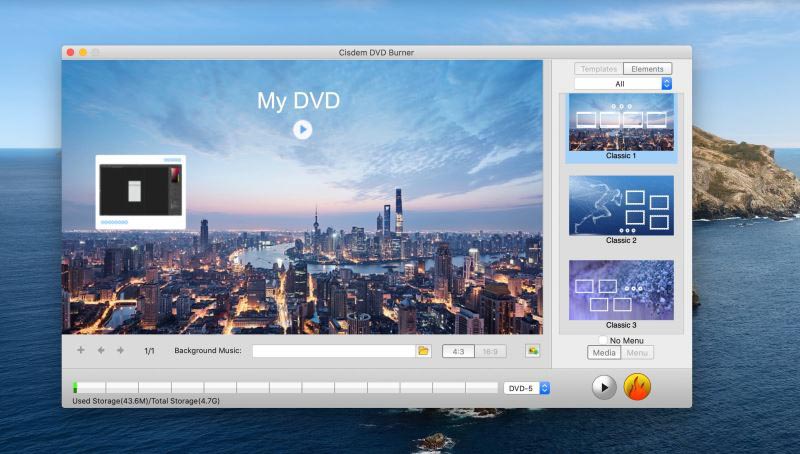Screen dimensions: 800x454
Task: Choose the Classic 2 template
Action: point(621,210)
